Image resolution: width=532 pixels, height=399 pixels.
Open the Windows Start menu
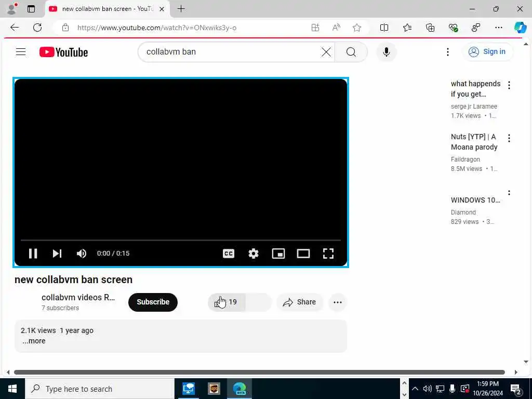pyautogui.click(x=12, y=389)
